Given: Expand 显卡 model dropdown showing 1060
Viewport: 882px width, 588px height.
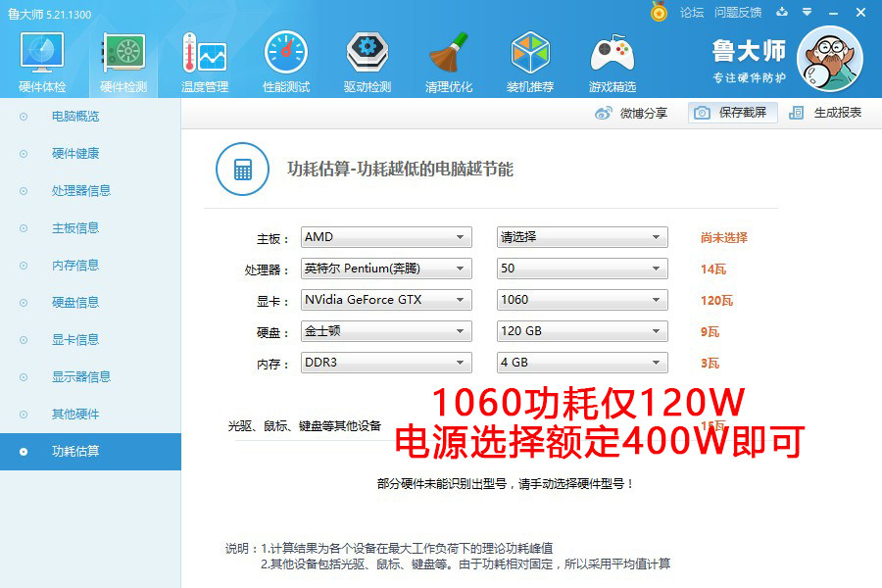Looking at the screenshot, I should click(x=582, y=300).
